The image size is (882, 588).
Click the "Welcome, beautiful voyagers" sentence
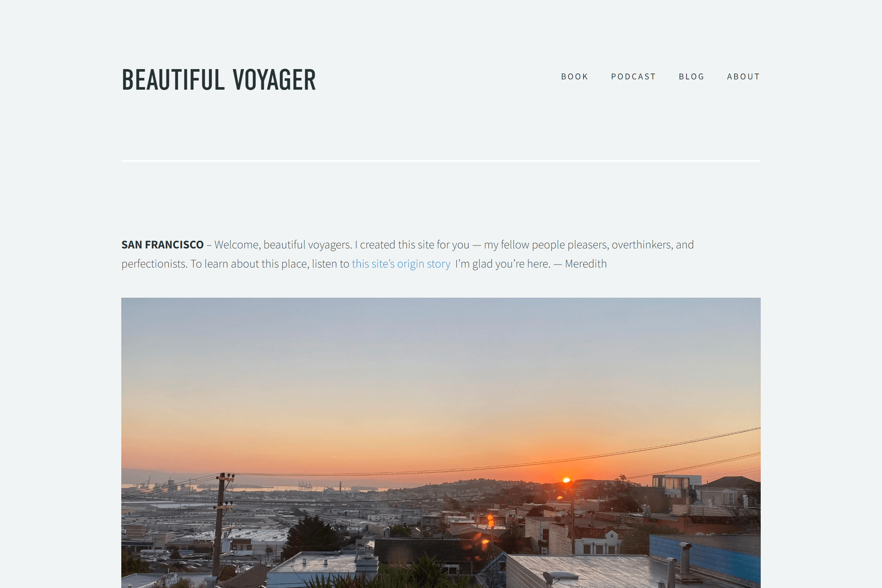click(x=283, y=245)
